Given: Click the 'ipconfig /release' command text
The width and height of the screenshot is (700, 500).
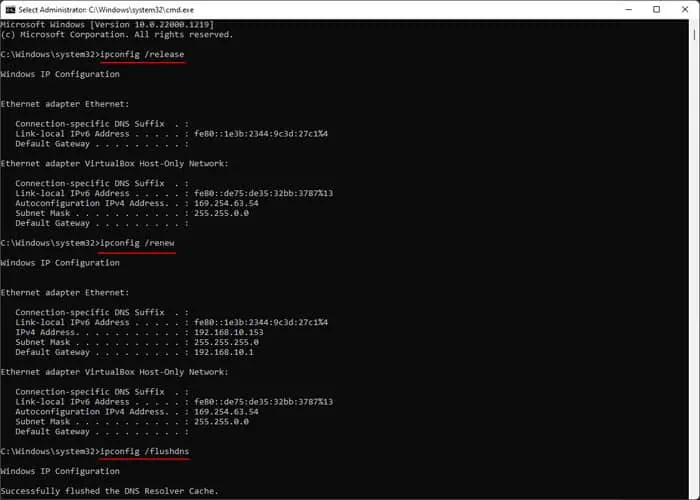Looking at the screenshot, I should 142,54.
